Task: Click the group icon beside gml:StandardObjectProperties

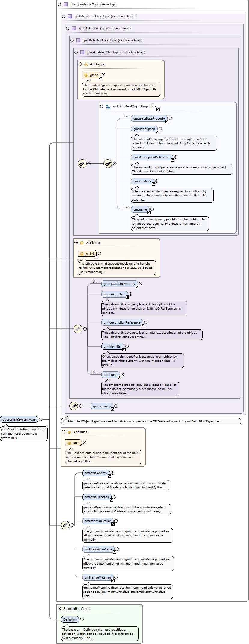Action: click(x=108, y=106)
